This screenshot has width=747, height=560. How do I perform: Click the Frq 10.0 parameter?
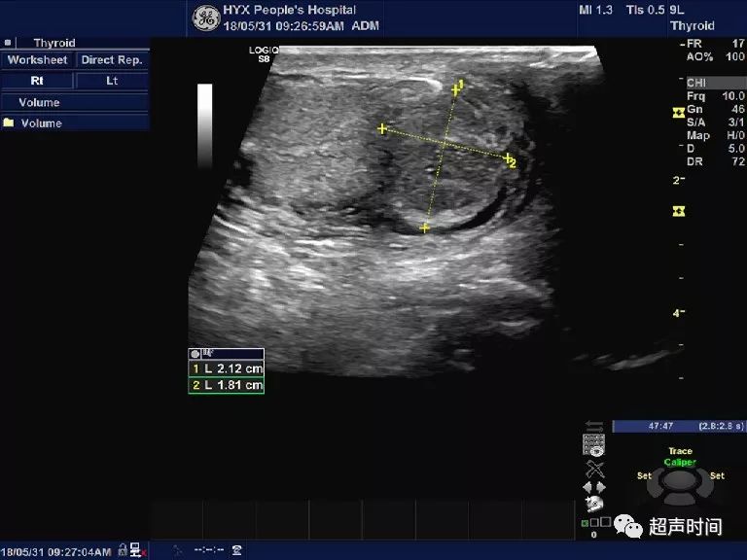click(x=716, y=96)
